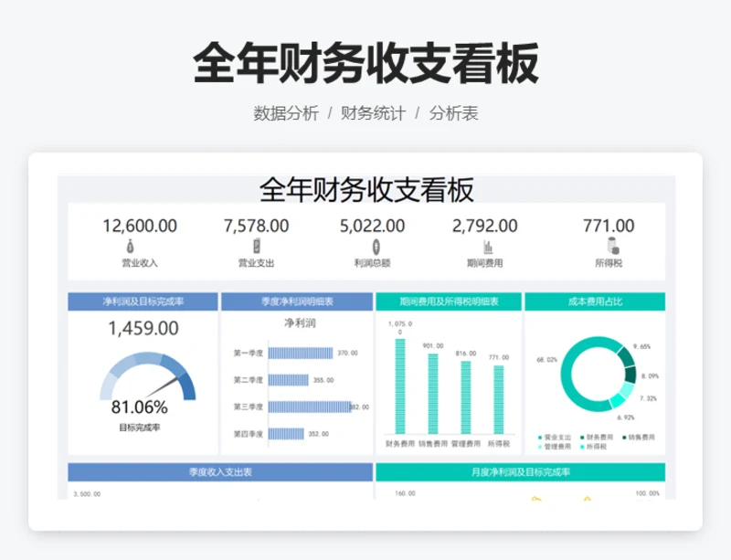This screenshot has width=731, height=560.
Task: Click the 816.00 column data label
Action: [466, 354]
